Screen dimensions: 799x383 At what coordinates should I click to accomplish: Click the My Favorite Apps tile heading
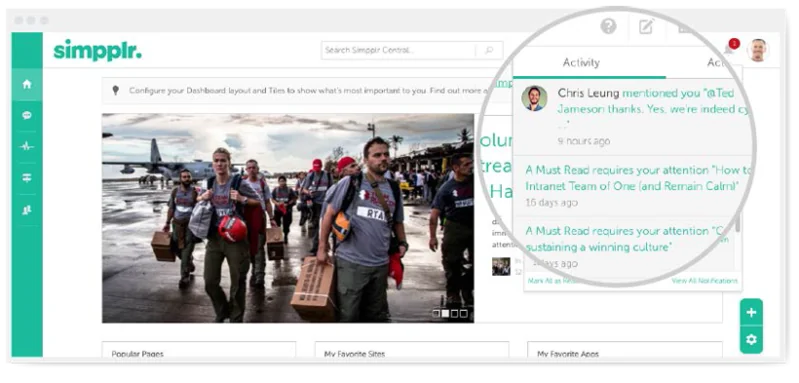click(x=568, y=354)
